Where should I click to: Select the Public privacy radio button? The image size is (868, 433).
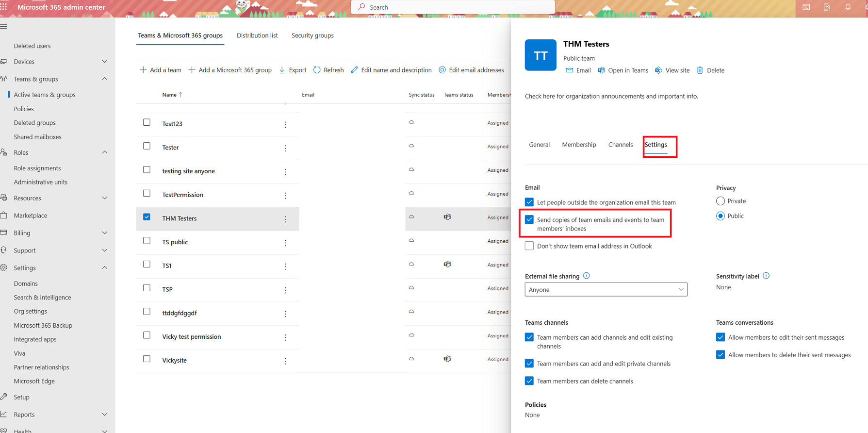(721, 216)
